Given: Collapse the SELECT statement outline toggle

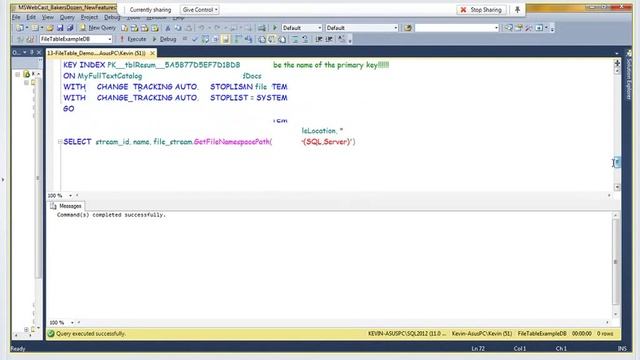Looking at the screenshot, I should coord(60,142).
